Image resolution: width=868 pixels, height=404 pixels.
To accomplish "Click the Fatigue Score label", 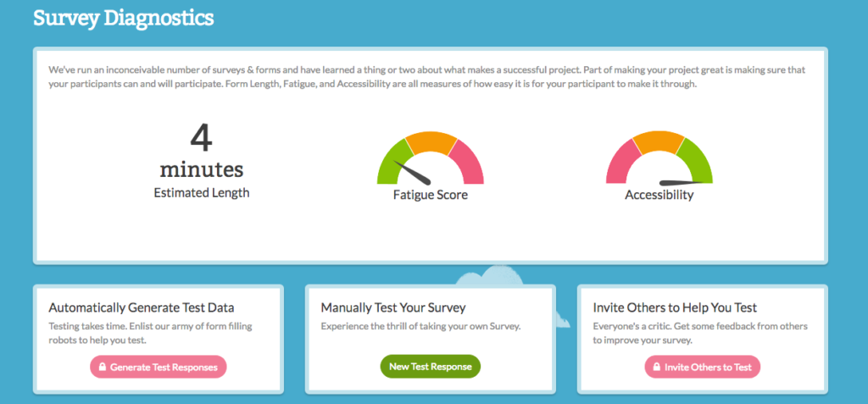I will click(430, 195).
